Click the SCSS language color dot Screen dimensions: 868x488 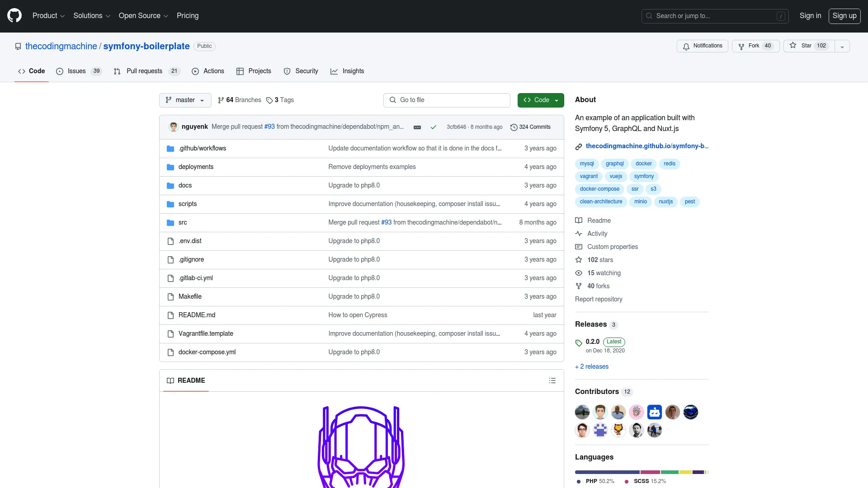[x=627, y=482]
